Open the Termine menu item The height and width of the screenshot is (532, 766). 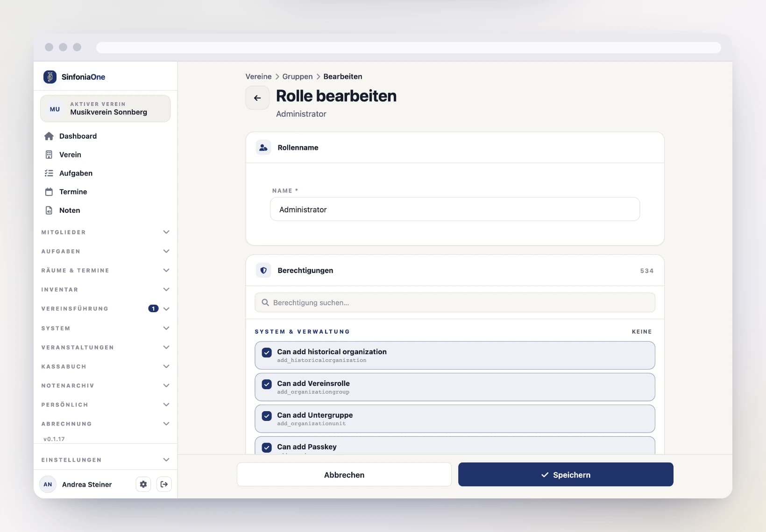point(106,192)
